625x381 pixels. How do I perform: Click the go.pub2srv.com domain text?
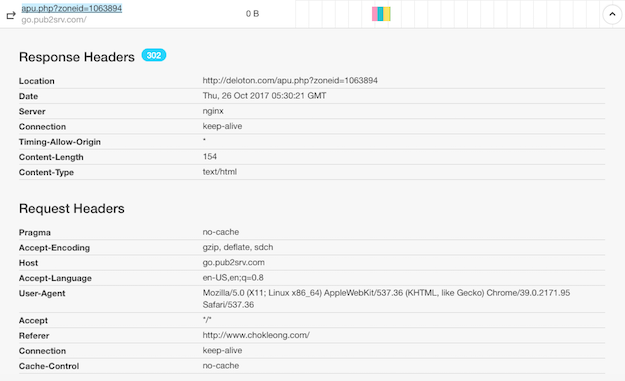click(x=54, y=20)
